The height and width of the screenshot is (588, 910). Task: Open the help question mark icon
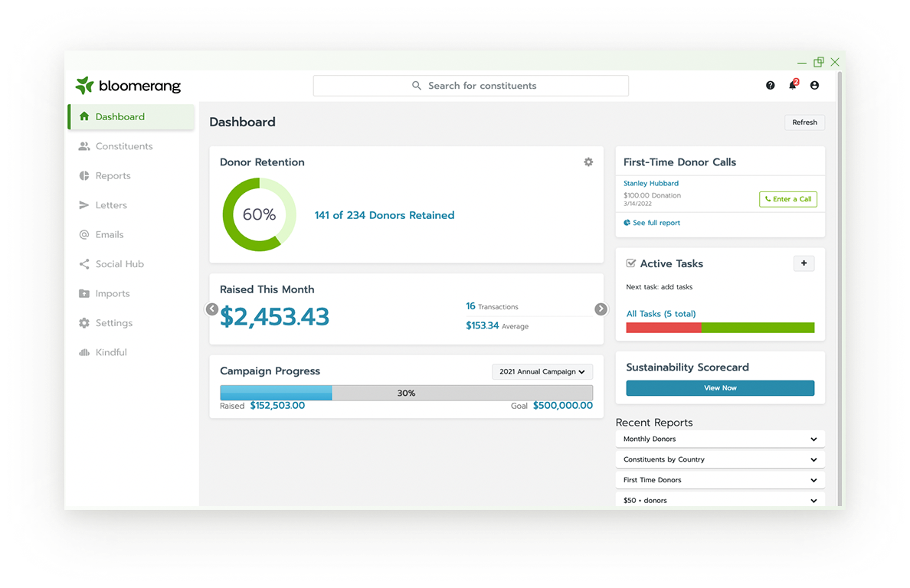[x=770, y=85]
